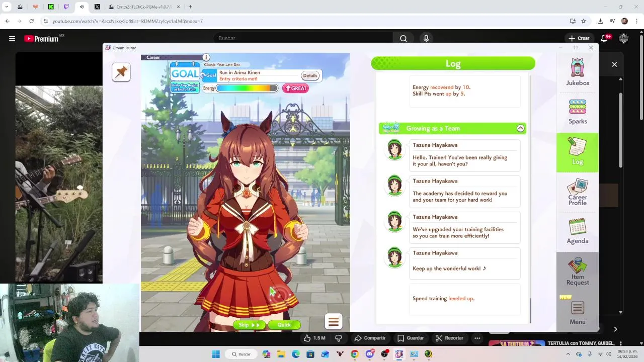Open more actions ellipsis under the video
644x362 pixels.
click(x=477, y=338)
